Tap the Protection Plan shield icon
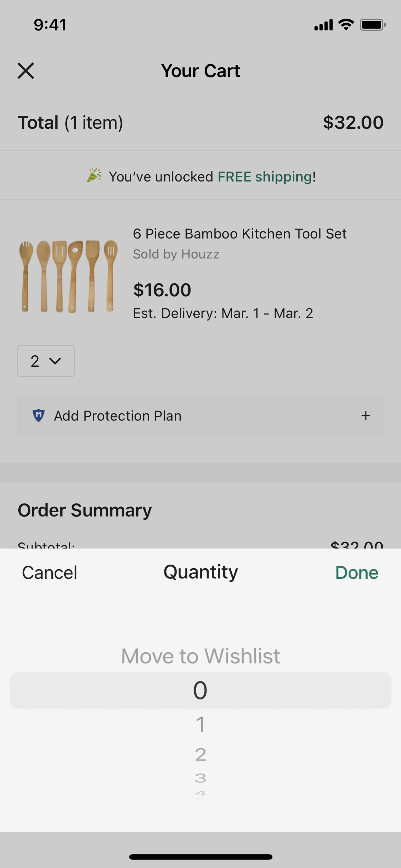Image resolution: width=401 pixels, height=868 pixels. [38, 416]
